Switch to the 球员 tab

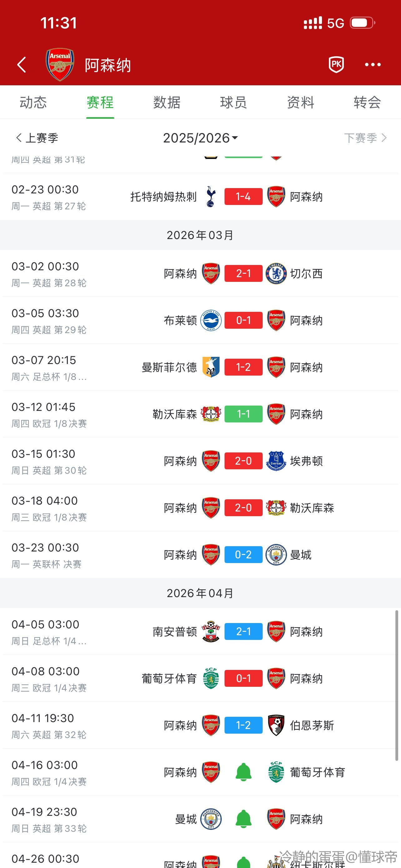tap(234, 102)
